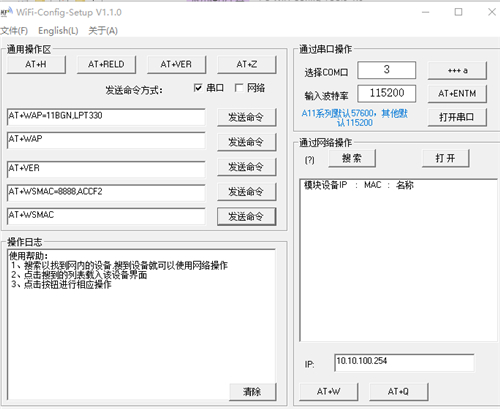
Task: Click the COM port number field
Action: click(x=387, y=70)
